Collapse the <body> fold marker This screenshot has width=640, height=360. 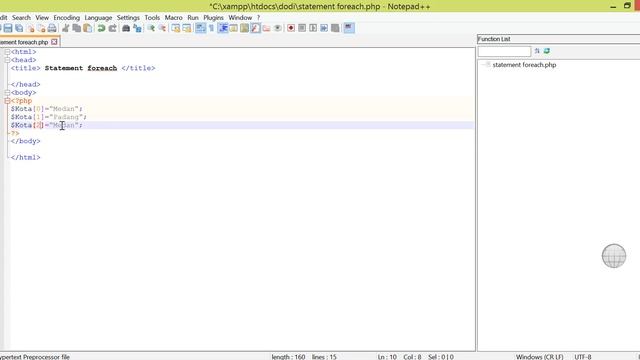[x=7, y=93]
